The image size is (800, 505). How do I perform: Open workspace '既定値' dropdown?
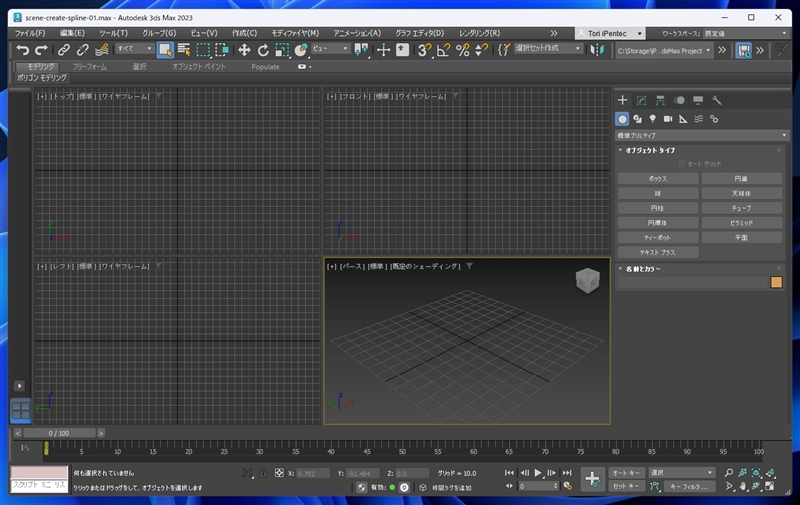(745, 33)
